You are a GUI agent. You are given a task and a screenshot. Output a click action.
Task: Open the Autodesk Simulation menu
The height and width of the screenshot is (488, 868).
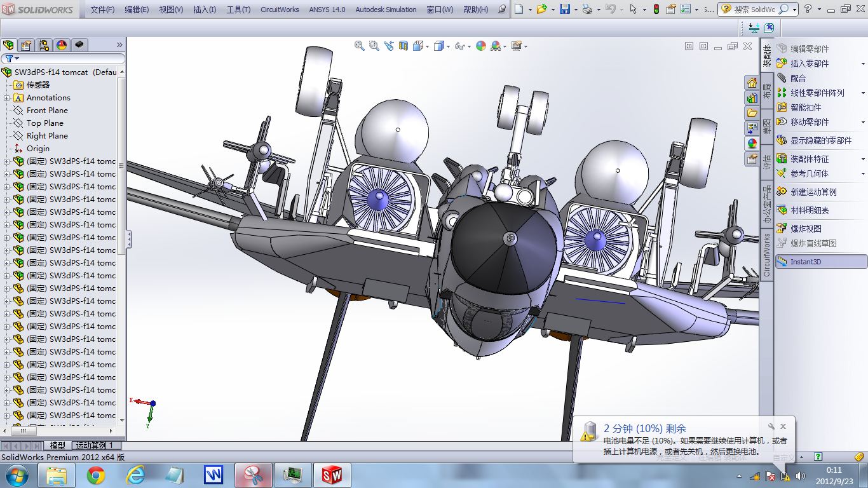(x=386, y=10)
